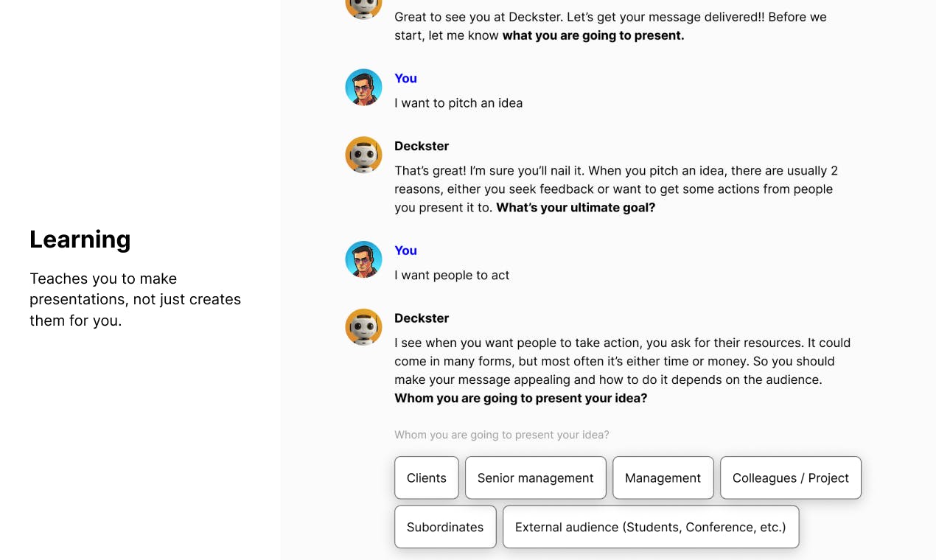This screenshot has height=560, width=936.
Task: Click the Deckster name above the "I see when" message
Action: (422, 318)
